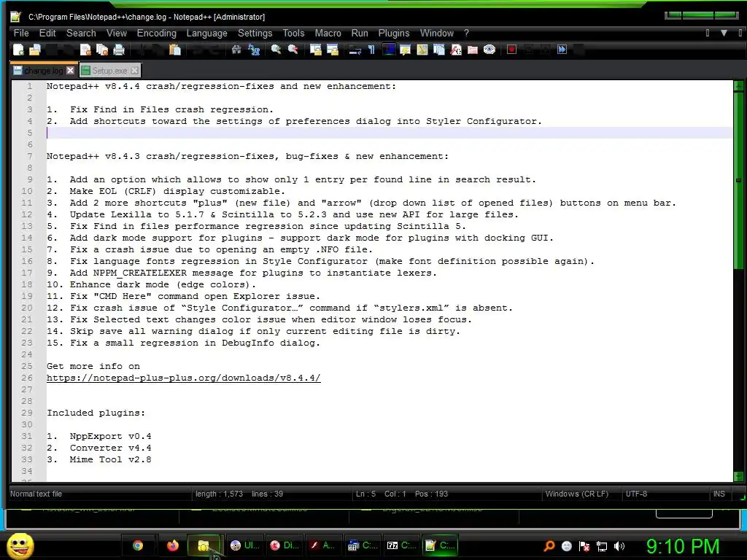Show the Document Map panel icon
Viewport: 747px width, 560px height.
click(x=422, y=50)
